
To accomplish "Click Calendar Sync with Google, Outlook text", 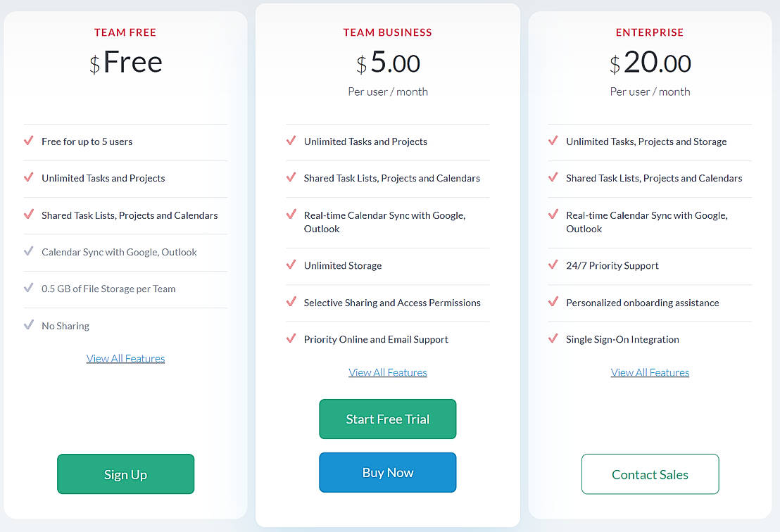I will pyautogui.click(x=119, y=252).
